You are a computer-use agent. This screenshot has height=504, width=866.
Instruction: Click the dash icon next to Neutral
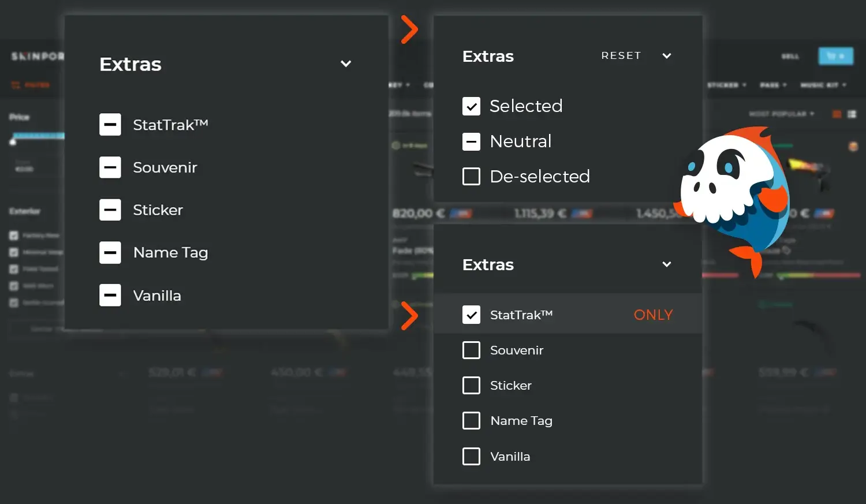pyautogui.click(x=471, y=141)
